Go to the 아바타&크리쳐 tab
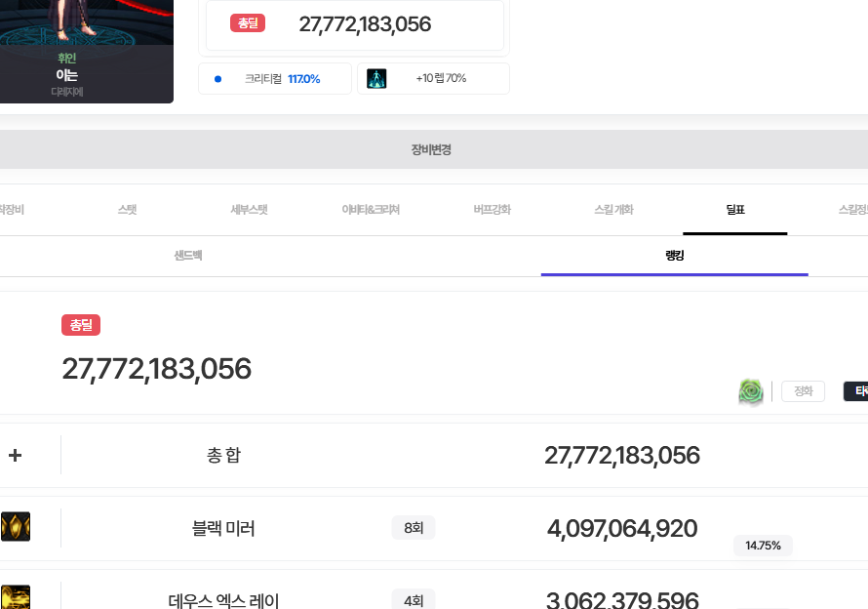Image resolution: width=868 pixels, height=609 pixels. click(x=371, y=210)
